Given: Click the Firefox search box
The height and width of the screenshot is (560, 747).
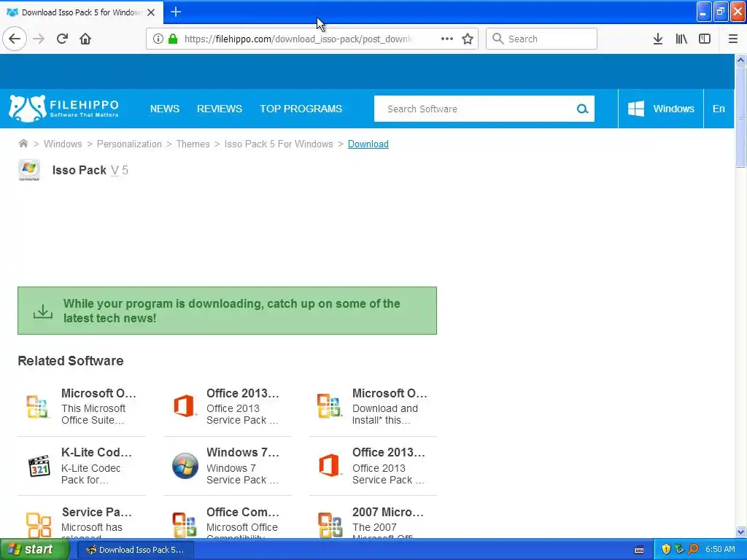Looking at the screenshot, I should [541, 39].
